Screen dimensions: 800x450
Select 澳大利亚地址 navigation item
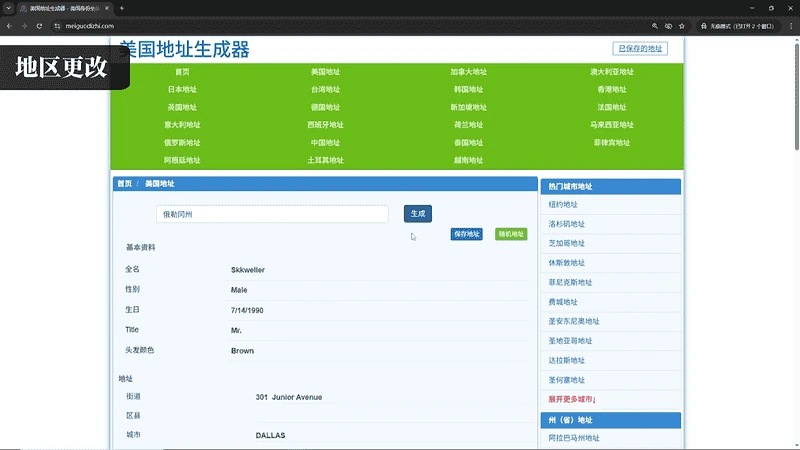click(612, 72)
